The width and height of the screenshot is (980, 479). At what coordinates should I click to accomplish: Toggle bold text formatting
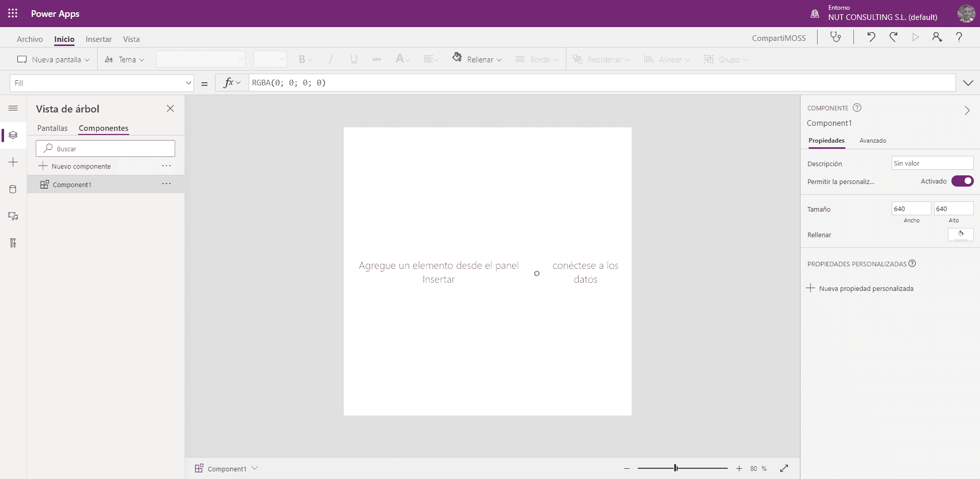(302, 59)
